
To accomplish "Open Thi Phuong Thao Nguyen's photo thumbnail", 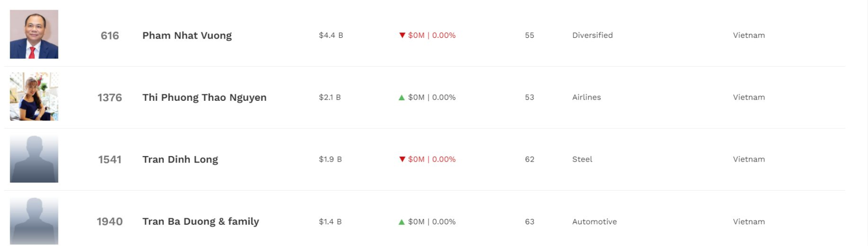I will pyautogui.click(x=34, y=96).
